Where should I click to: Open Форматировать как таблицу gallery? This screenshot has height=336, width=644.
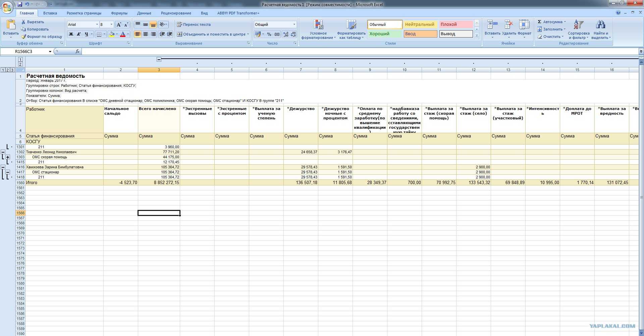351,30
